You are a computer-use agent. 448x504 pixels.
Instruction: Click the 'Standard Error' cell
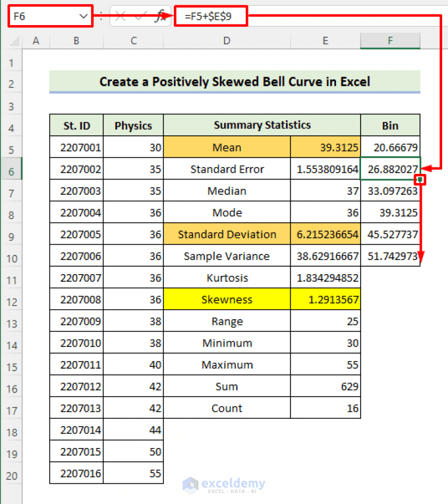(227, 169)
